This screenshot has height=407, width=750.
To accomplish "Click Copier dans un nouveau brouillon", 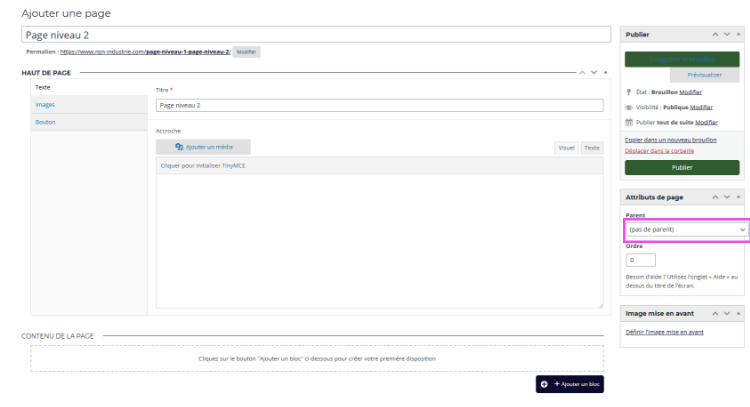I will click(x=671, y=140).
